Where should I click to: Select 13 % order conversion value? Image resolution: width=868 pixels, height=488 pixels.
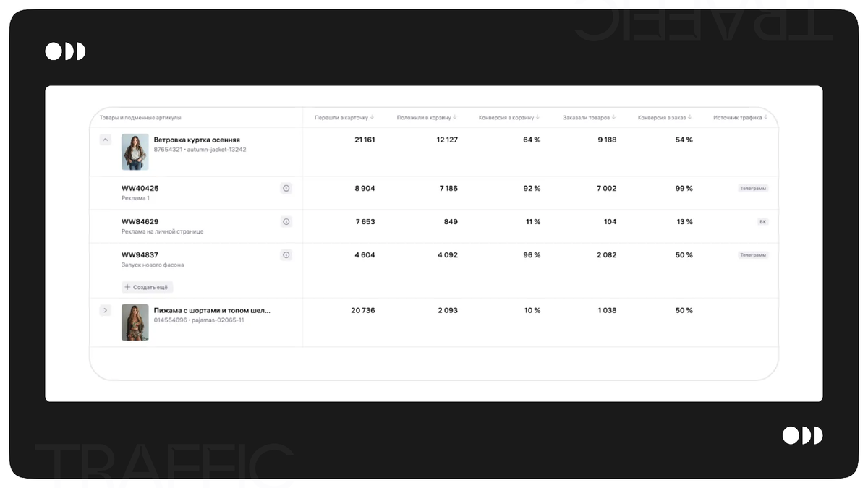[684, 221]
